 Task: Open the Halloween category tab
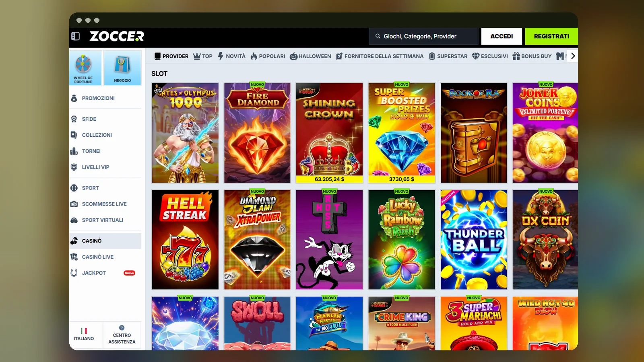[x=310, y=56]
